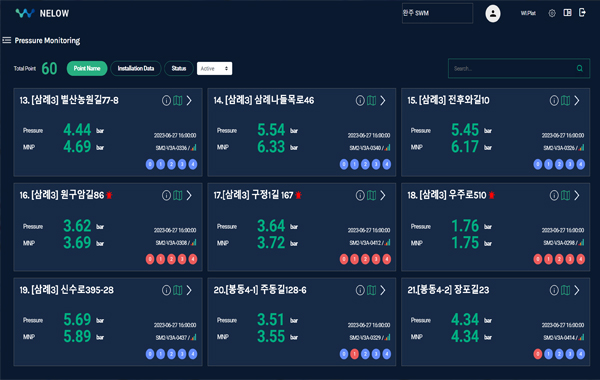
Task: Show info for point 13 별산농원길77-8
Action: [x=166, y=101]
